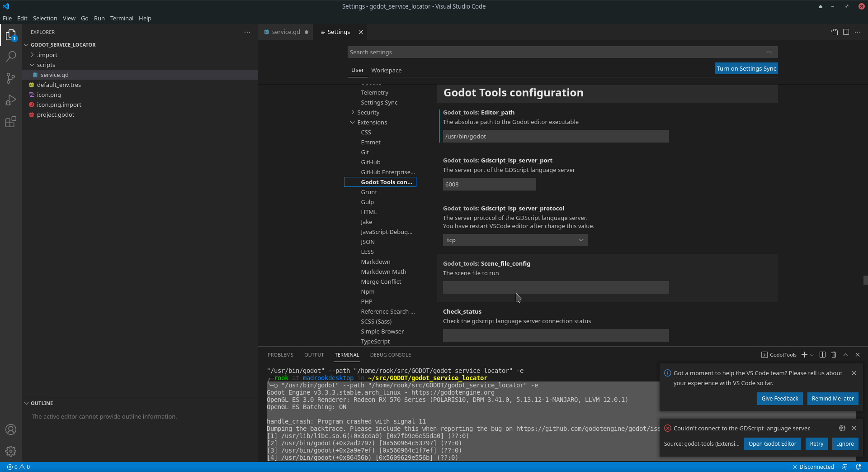The height and width of the screenshot is (472, 868).
Task: Turn on Settings Sync
Action: [746, 68]
